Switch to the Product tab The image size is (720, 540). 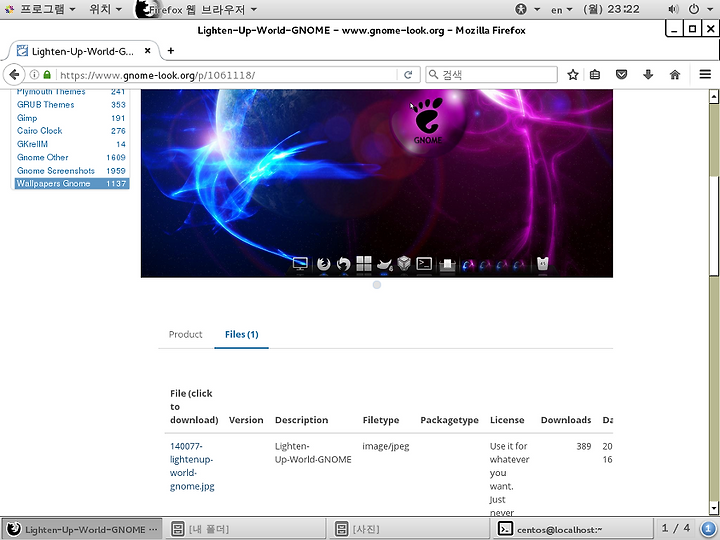(x=186, y=334)
